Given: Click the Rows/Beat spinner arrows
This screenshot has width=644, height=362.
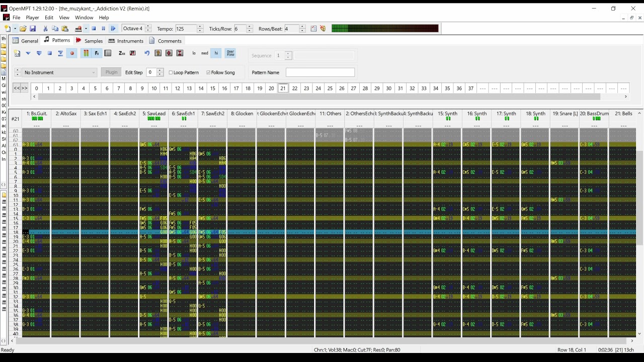Looking at the screenshot, I should (302, 29).
